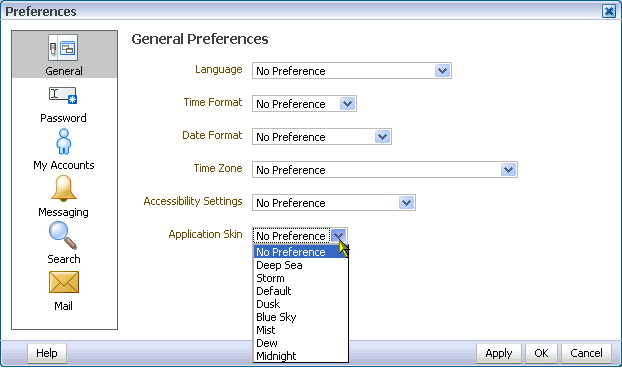Collapse the Application Skin dropdown arrow
This screenshot has height=380, width=622.
[338, 236]
